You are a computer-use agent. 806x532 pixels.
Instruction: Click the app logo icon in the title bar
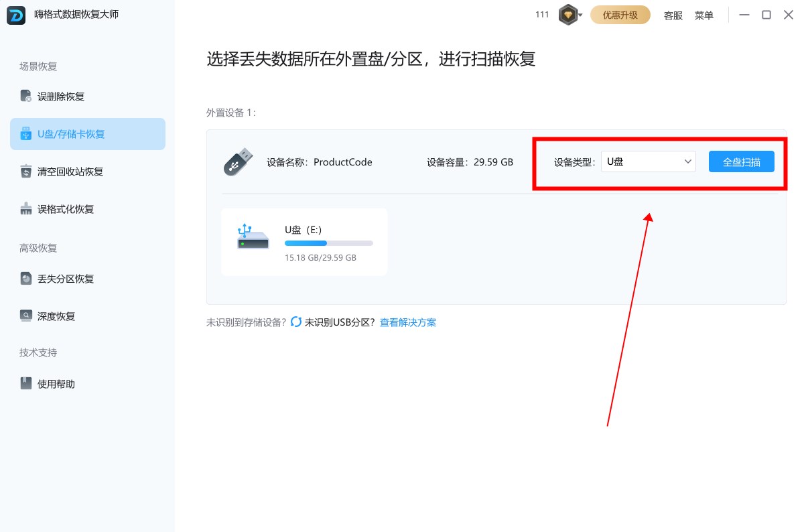click(16, 15)
